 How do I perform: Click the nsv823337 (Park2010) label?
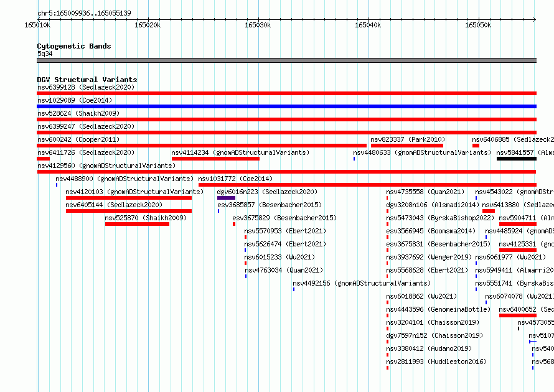point(408,139)
